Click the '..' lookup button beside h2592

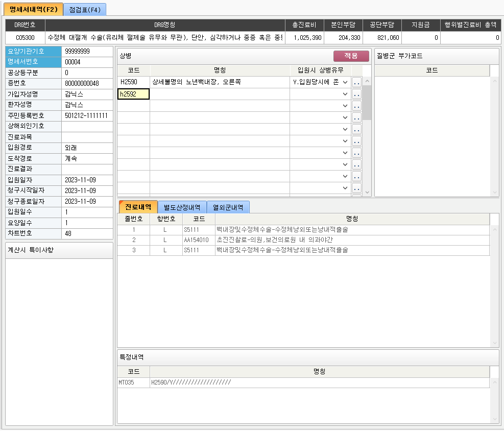point(357,94)
